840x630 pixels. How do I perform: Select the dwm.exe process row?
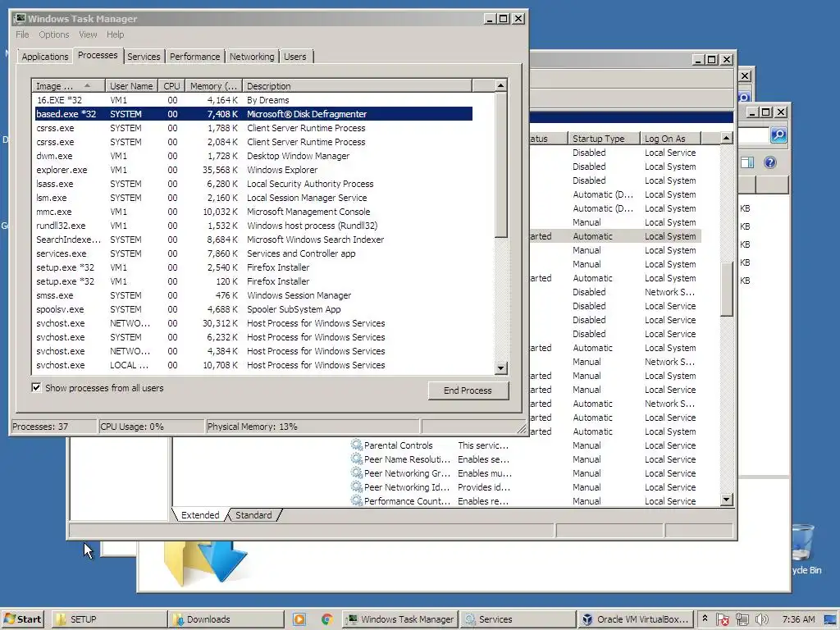pos(253,156)
